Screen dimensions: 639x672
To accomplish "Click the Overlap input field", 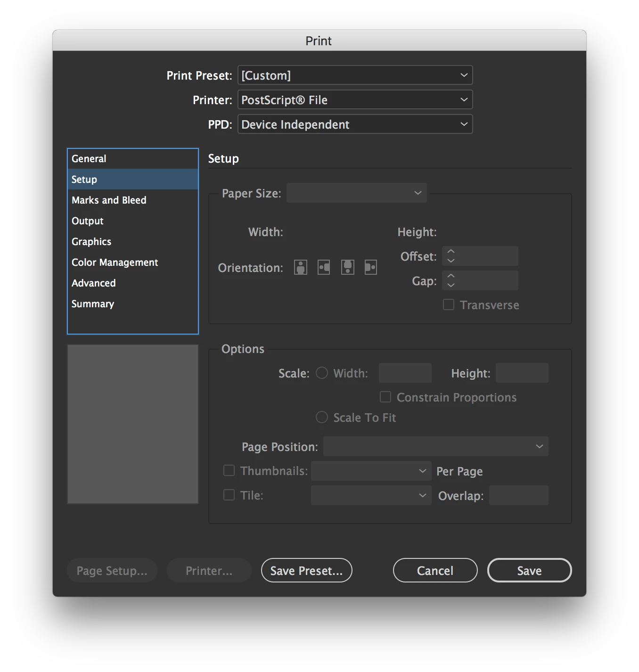I will click(519, 495).
